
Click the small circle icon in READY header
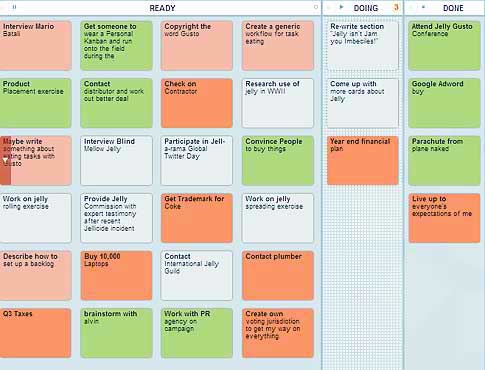point(316,7)
